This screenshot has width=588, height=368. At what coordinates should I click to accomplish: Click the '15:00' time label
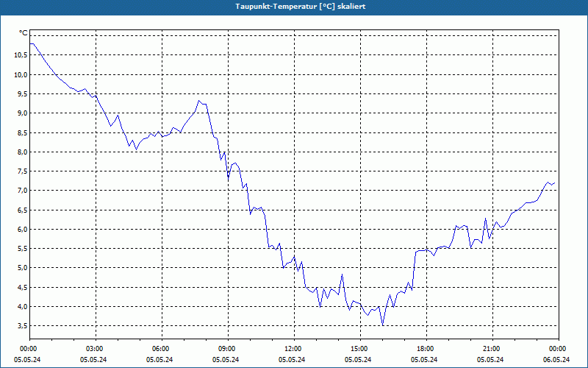click(360, 349)
